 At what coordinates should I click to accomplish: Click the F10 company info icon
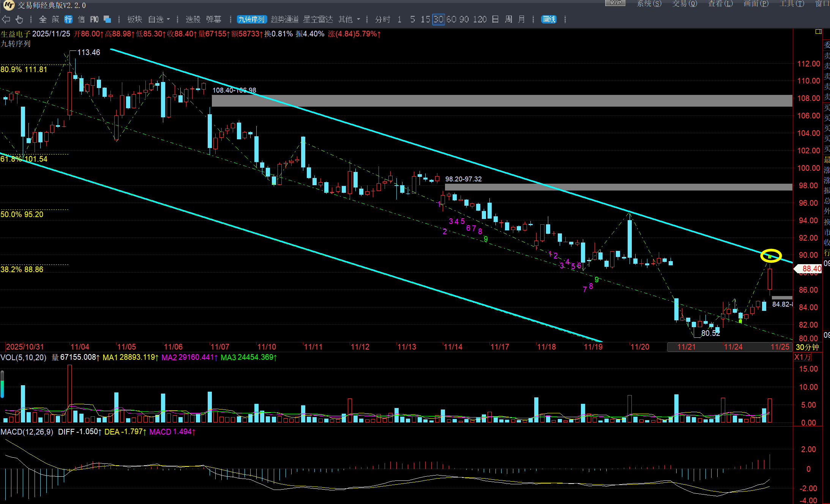(x=94, y=19)
